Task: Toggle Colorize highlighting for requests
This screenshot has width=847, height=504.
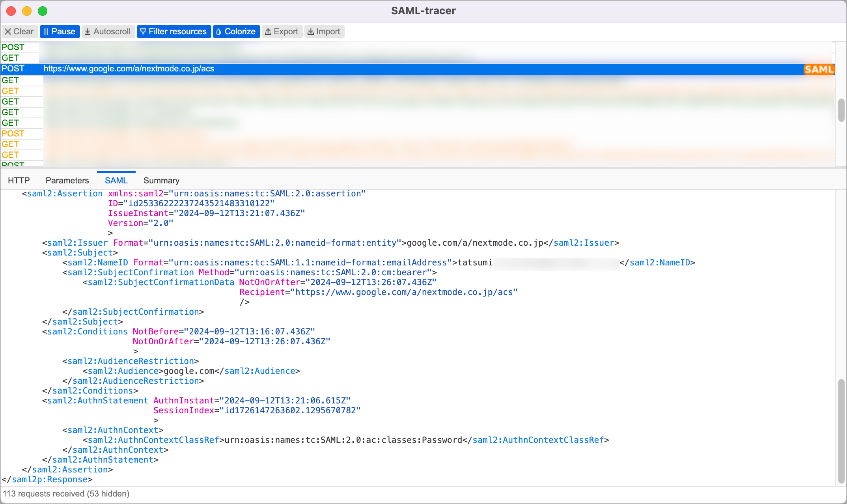Action: (236, 31)
